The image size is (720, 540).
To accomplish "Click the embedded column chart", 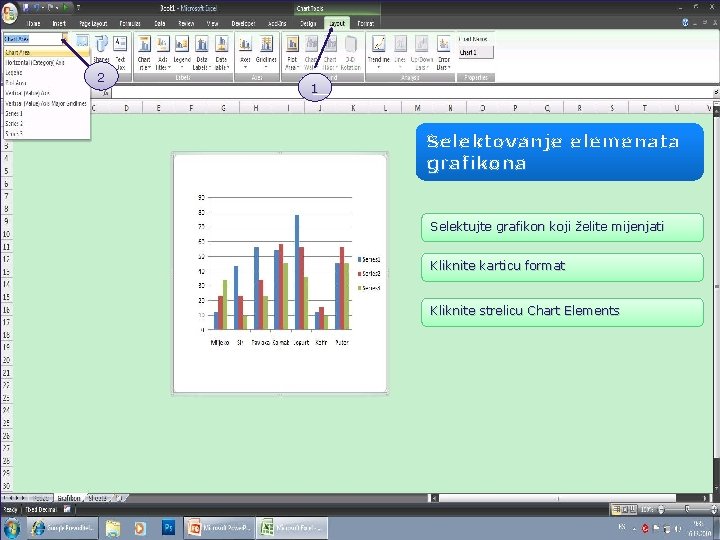I will coord(280,273).
